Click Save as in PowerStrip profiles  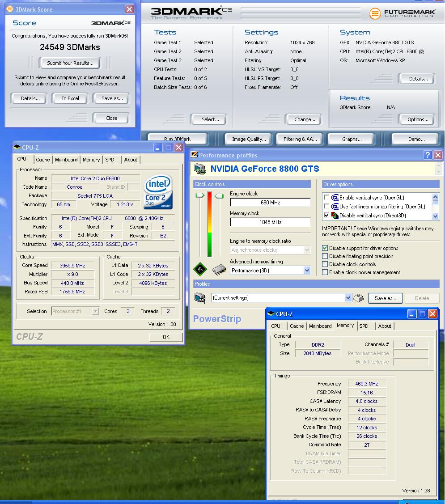385,298
